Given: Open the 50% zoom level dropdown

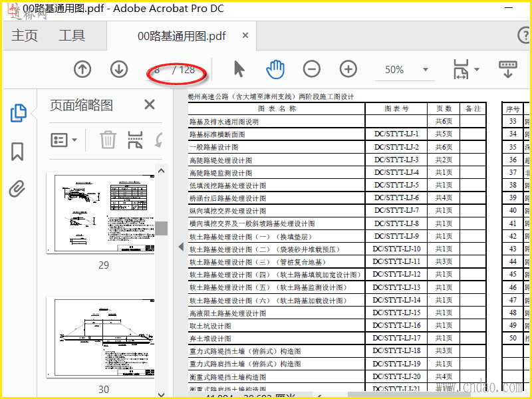Looking at the screenshot, I should (426, 70).
